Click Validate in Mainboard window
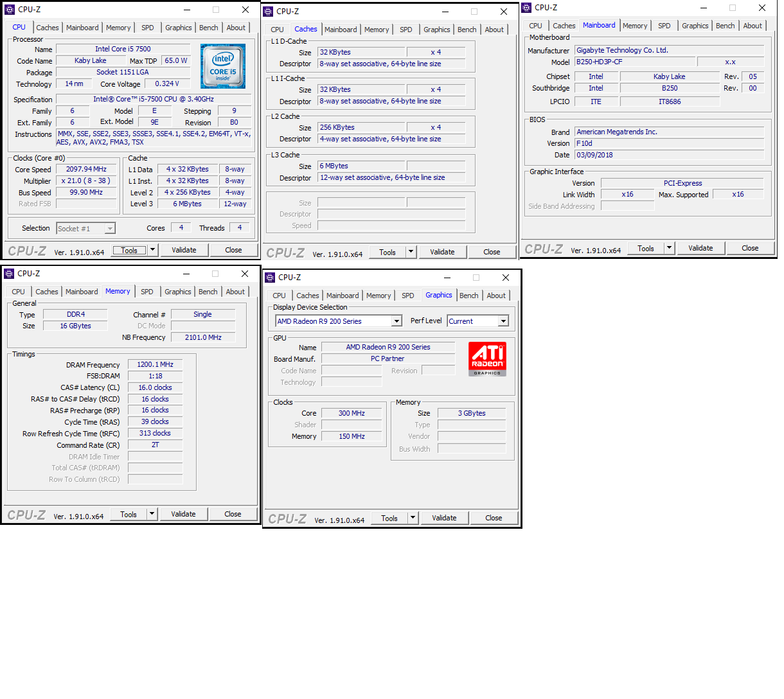 coord(700,248)
